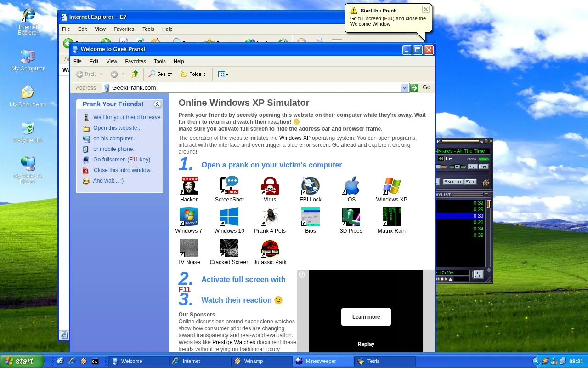This screenshot has width=588, height=368.
Task: Click the show desktop quick launch icon
Action: tap(61, 362)
